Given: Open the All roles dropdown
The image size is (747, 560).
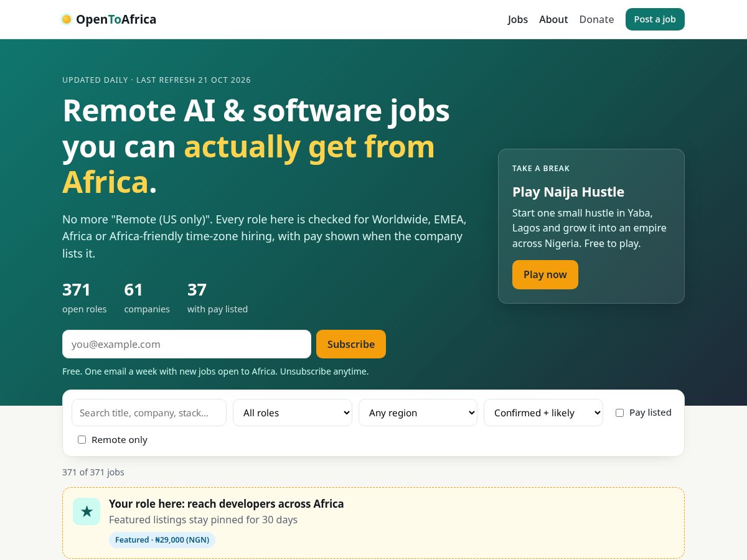Looking at the screenshot, I should [x=293, y=413].
